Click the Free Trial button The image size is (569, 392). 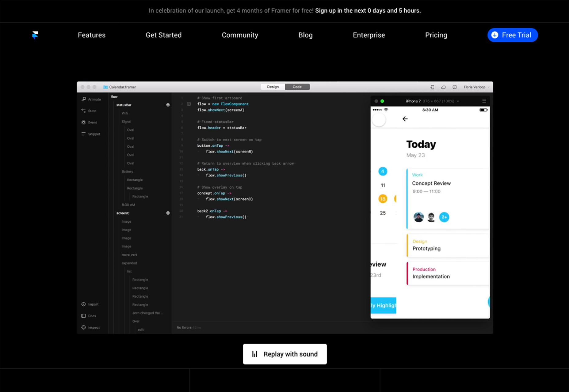point(512,35)
